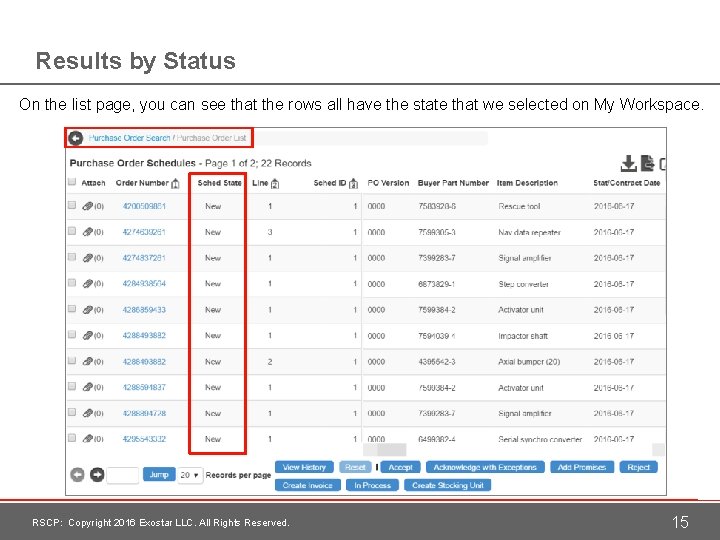
Task: Click the In Process button
Action: (x=372, y=485)
